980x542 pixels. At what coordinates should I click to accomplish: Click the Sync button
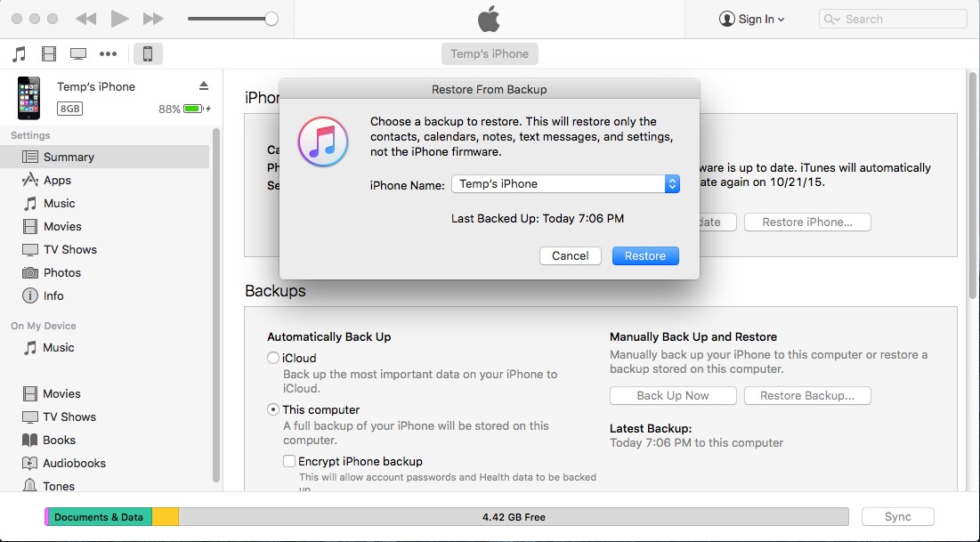[x=898, y=517]
